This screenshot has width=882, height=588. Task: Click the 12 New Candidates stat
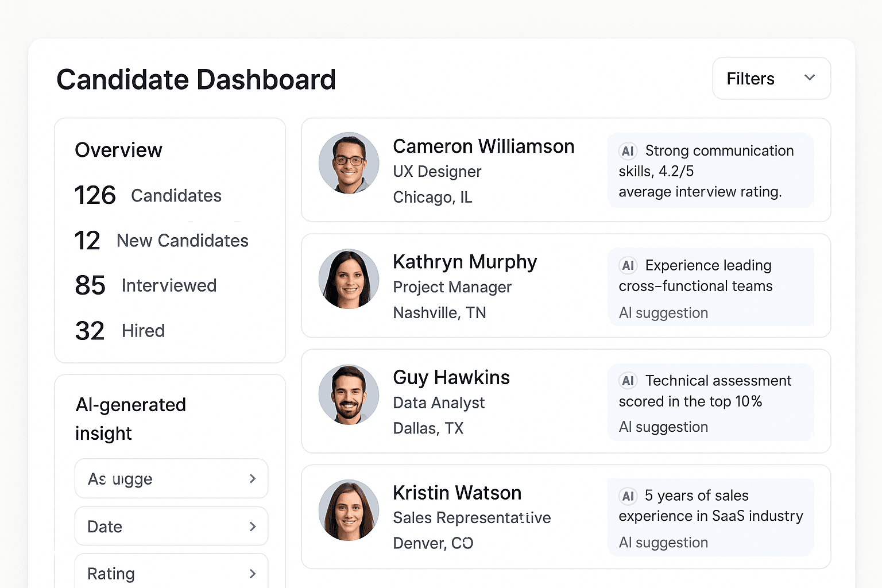tap(161, 241)
